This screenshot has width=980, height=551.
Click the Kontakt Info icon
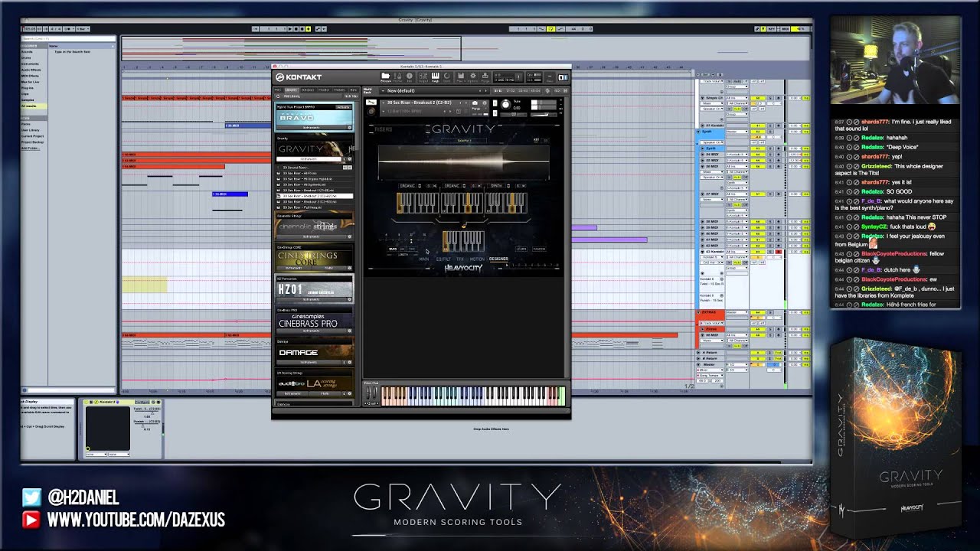point(410,77)
